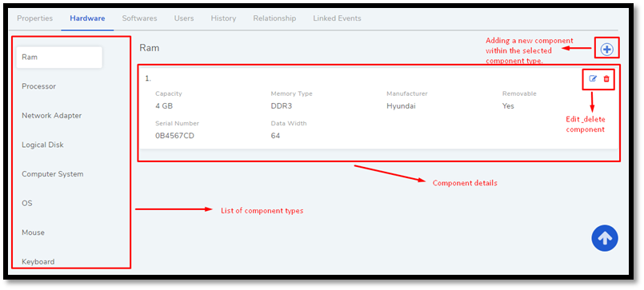Switch to the Softwares tab
The height and width of the screenshot is (290, 644).
(x=139, y=18)
